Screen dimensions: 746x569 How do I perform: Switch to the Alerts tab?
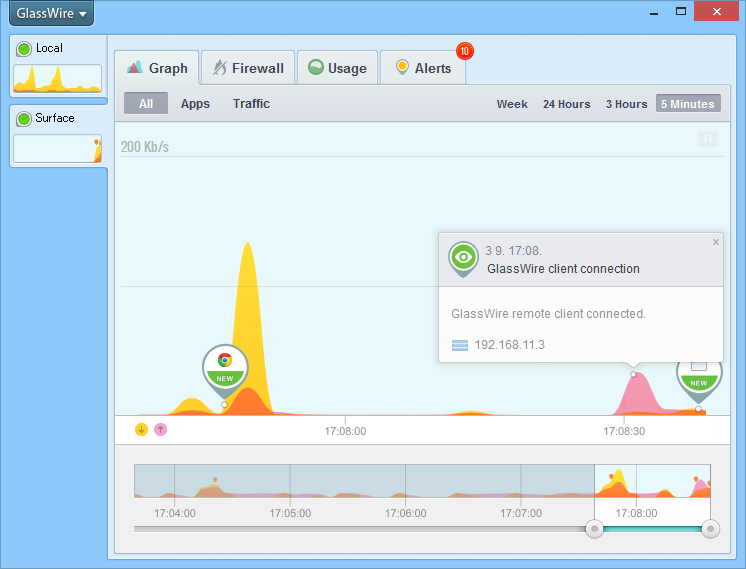(x=423, y=68)
